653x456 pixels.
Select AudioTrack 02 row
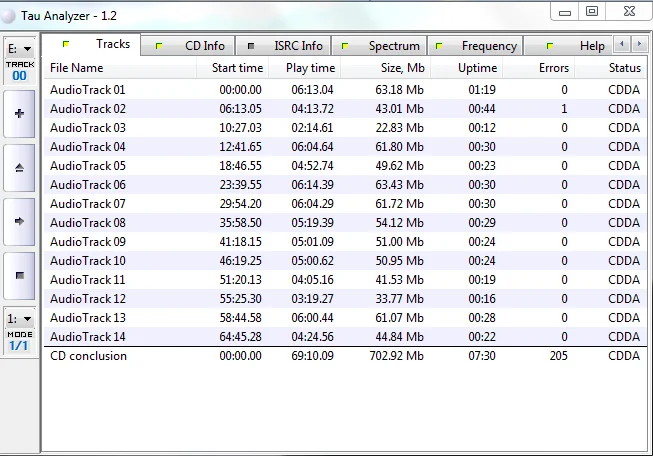(345, 109)
